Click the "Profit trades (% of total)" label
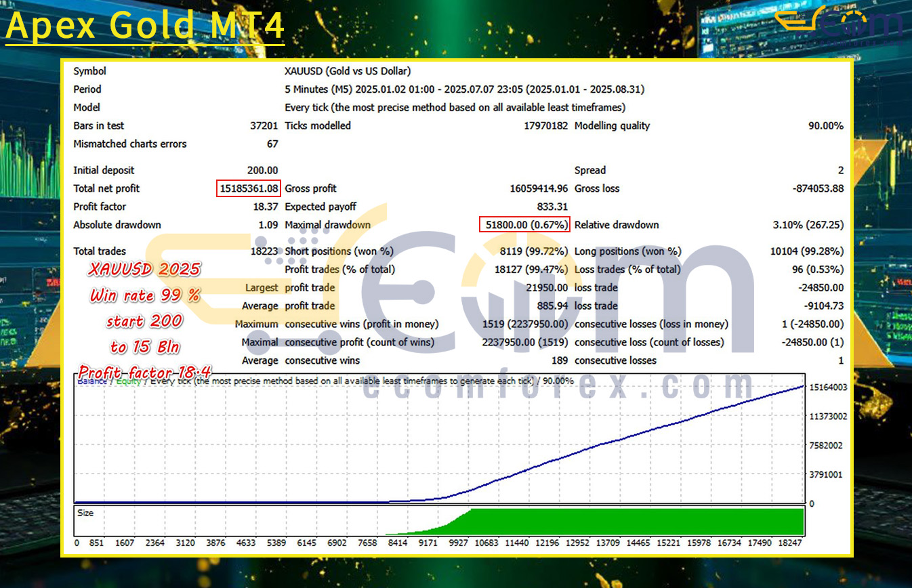This screenshot has width=912, height=588. pyautogui.click(x=340, y=270)
